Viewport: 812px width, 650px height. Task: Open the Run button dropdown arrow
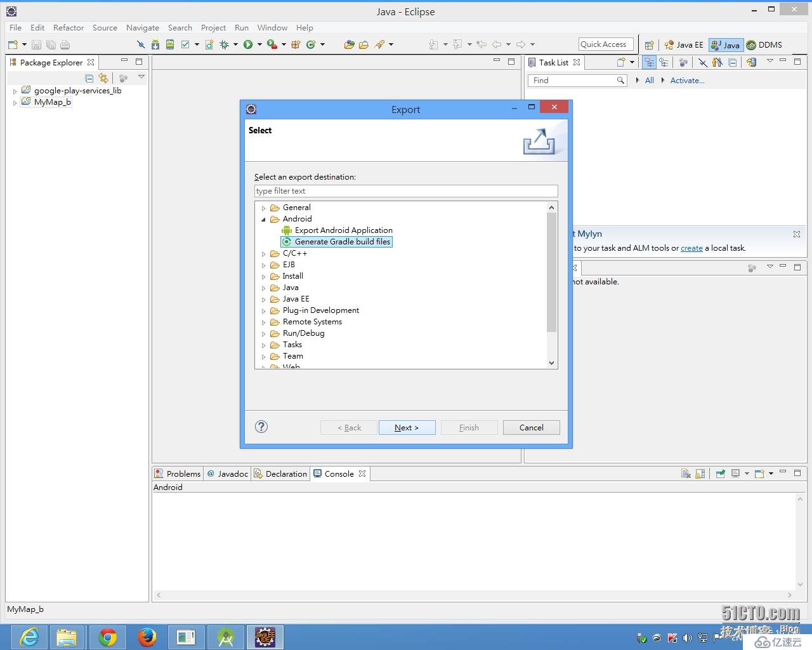(259, 44)
